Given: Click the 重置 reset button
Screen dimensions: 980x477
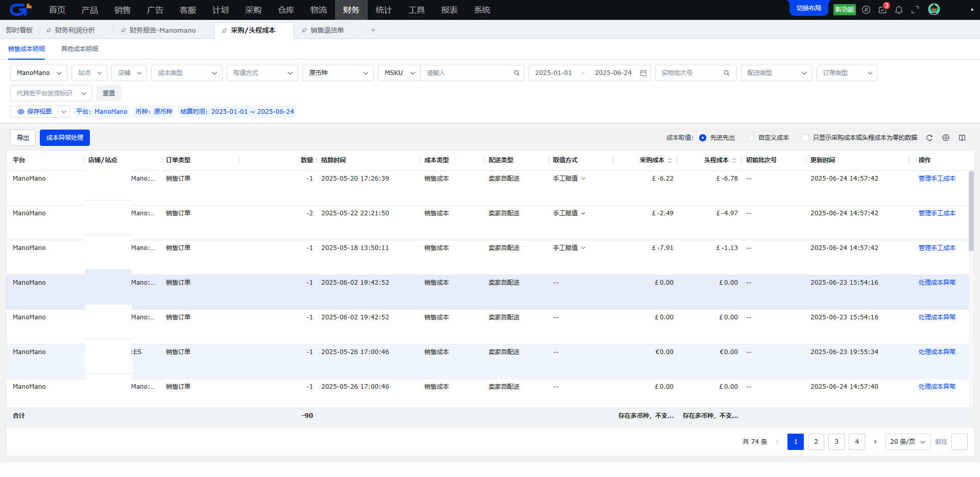Looking at the screenshot, I should 109,93.
